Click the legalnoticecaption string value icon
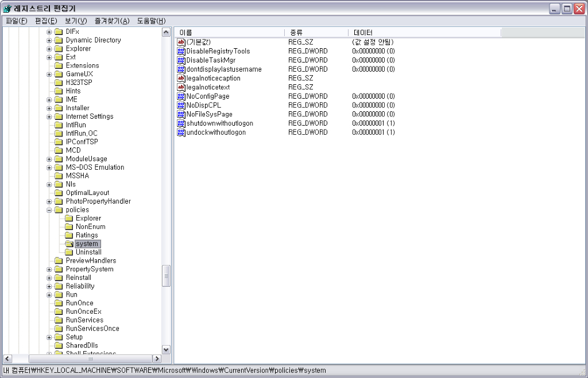This screenshot has height=378, width=588. [181, 79]
